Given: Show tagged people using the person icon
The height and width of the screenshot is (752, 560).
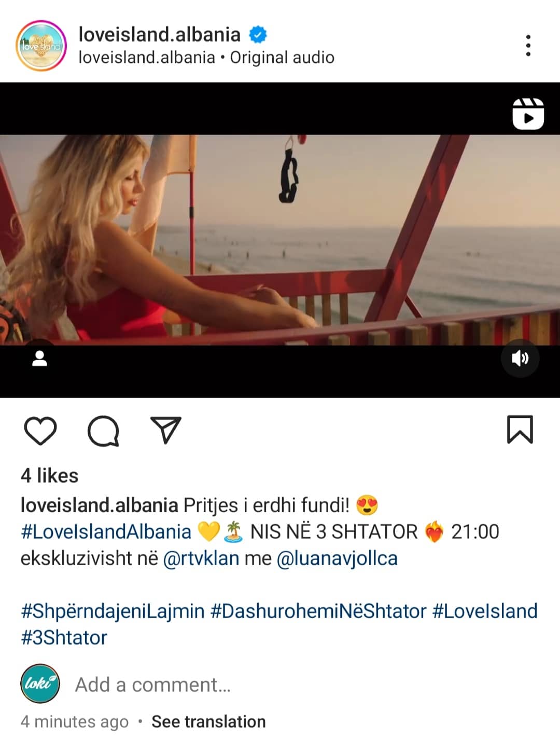Looking at the screenshot, I should tap(40, 358).
